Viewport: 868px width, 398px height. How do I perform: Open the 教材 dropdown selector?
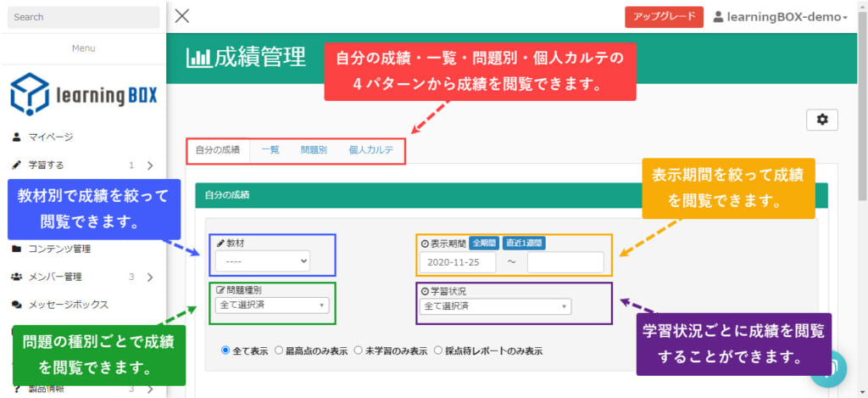tap(263, 261)
